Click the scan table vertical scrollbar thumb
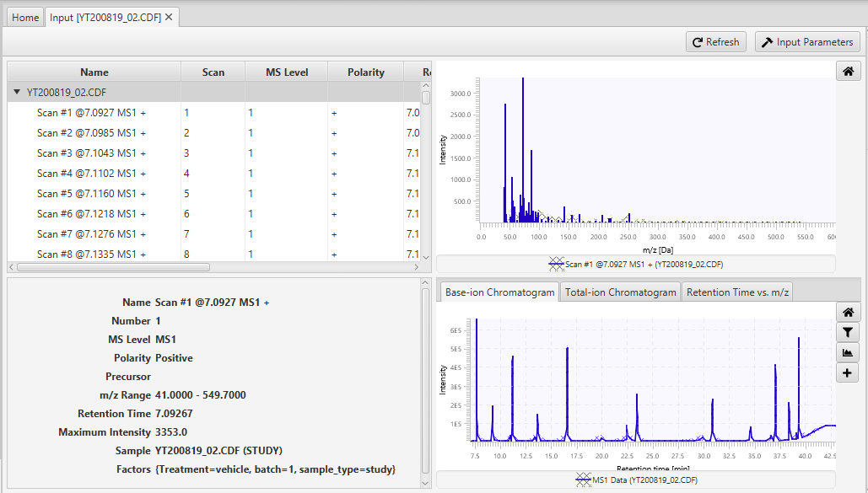The image size is (868, 493). 426,98
